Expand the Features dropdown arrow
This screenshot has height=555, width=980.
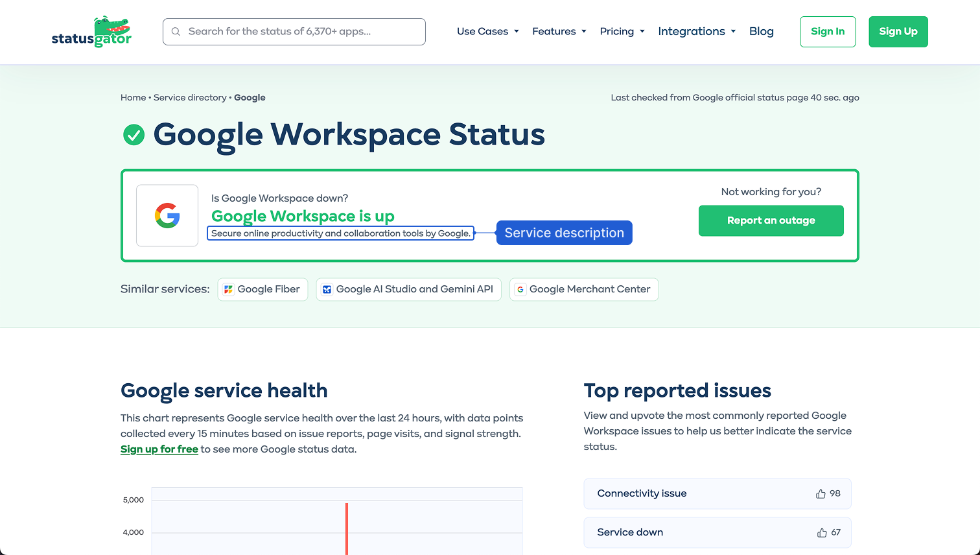pyautogui.click(x=584, y=31)
